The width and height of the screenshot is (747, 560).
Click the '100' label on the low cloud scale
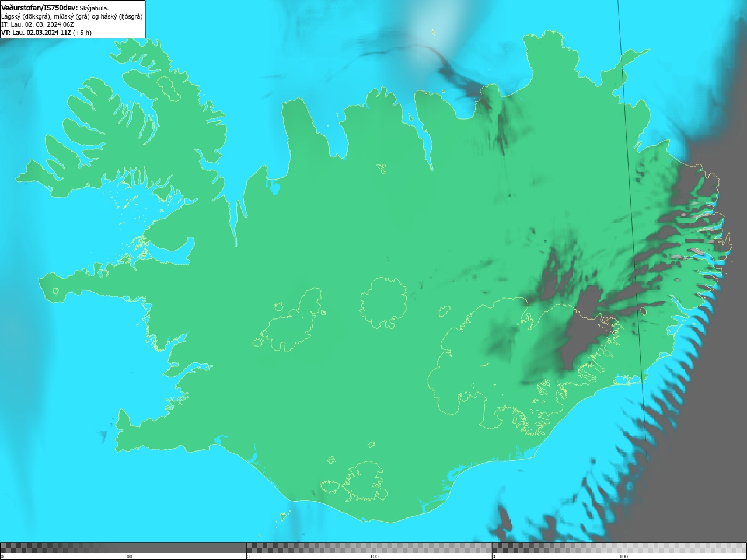pos(128,556)
